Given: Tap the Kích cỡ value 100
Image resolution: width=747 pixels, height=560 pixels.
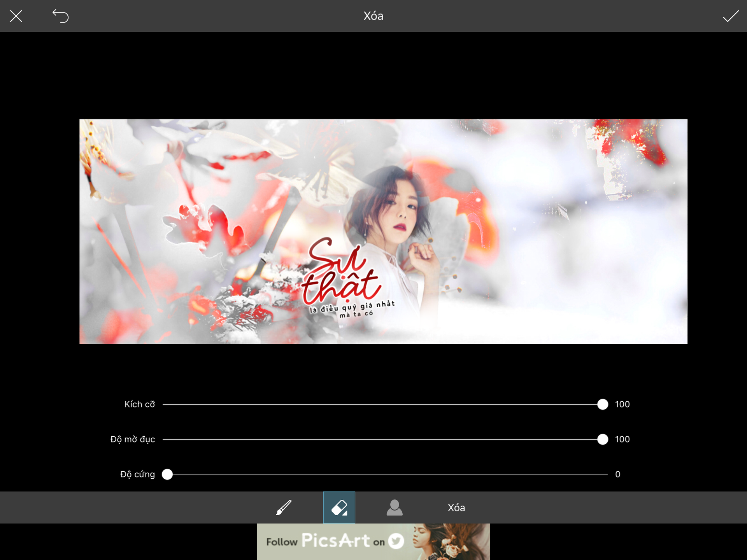Looking at the screenshot, I should [622, 404].
